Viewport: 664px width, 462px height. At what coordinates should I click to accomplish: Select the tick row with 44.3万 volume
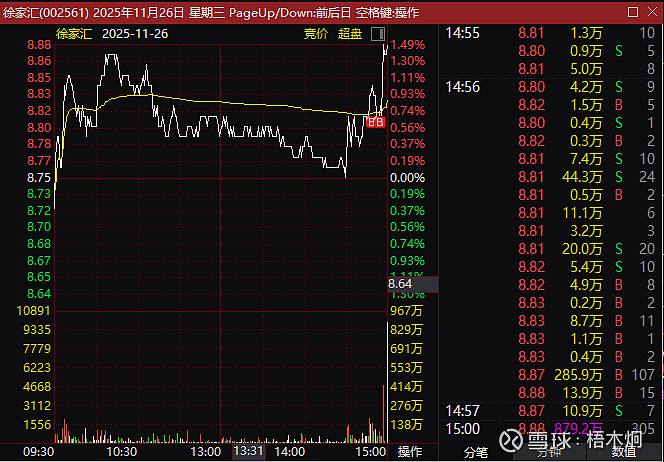tap(551, 177)
